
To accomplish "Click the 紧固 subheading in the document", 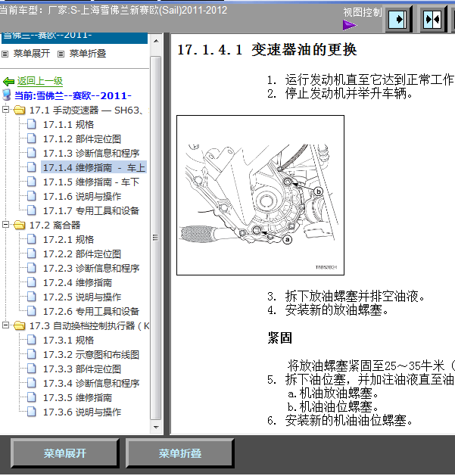I will (280, 338).
